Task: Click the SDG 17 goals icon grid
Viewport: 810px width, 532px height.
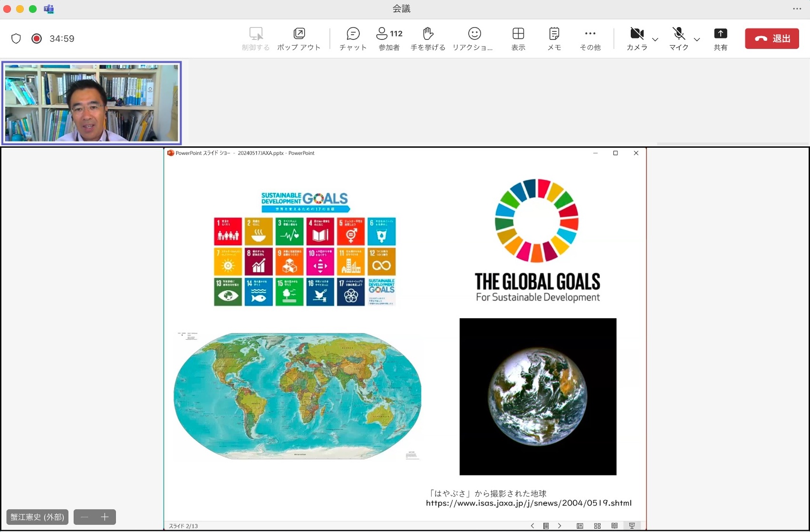Action: pyautogui.click(x=305, y=261)
